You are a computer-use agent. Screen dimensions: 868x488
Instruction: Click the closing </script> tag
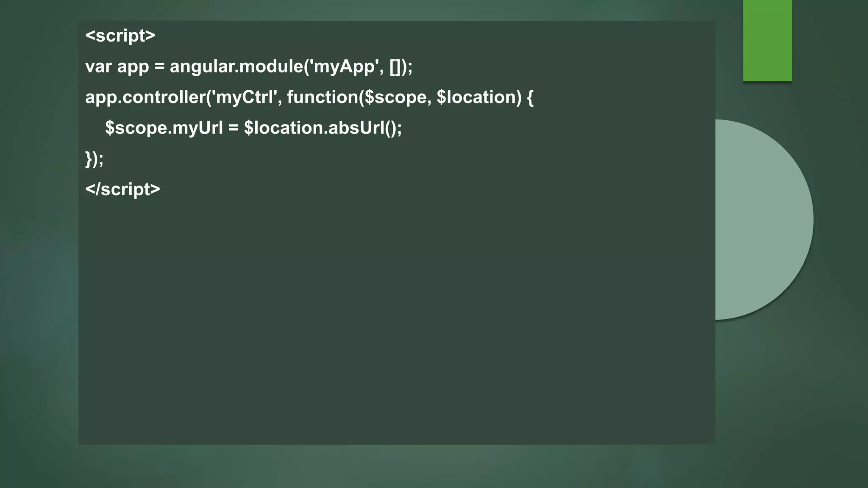(123, 189)
